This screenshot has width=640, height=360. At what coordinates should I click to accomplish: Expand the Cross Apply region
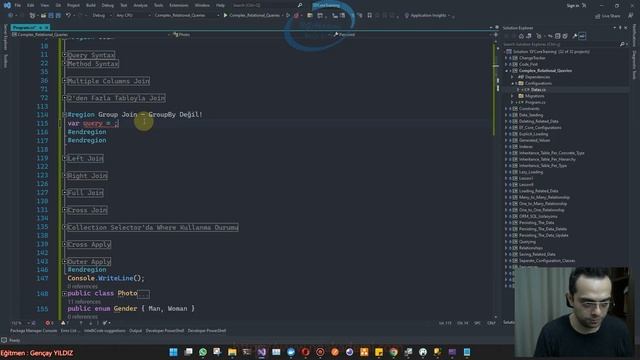click(64, 244)
